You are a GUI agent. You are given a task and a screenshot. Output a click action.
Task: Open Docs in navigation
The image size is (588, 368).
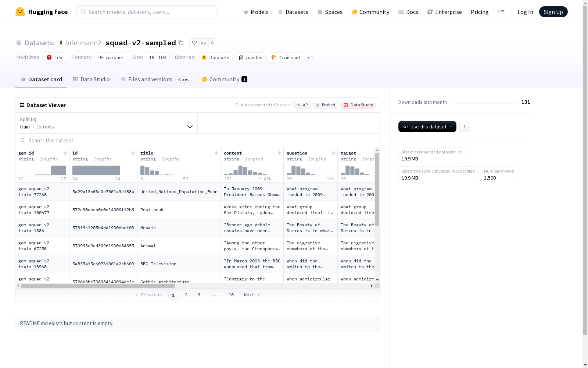click(408, 12)
